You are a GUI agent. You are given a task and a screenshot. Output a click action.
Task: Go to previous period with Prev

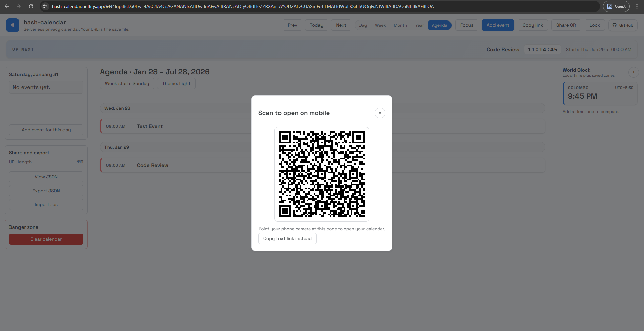pyautogui.click(x=292, y=25)
